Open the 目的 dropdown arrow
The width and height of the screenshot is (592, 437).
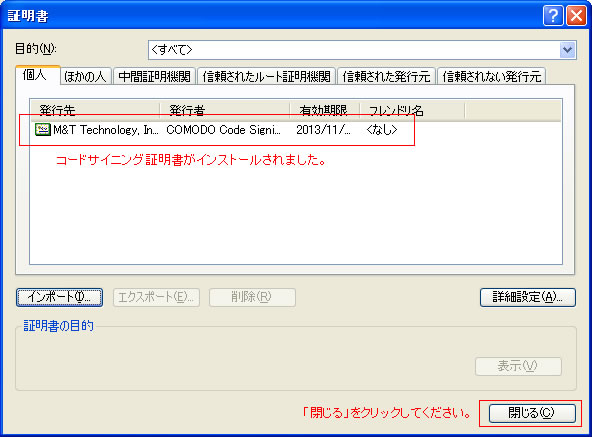pos(567,50)
